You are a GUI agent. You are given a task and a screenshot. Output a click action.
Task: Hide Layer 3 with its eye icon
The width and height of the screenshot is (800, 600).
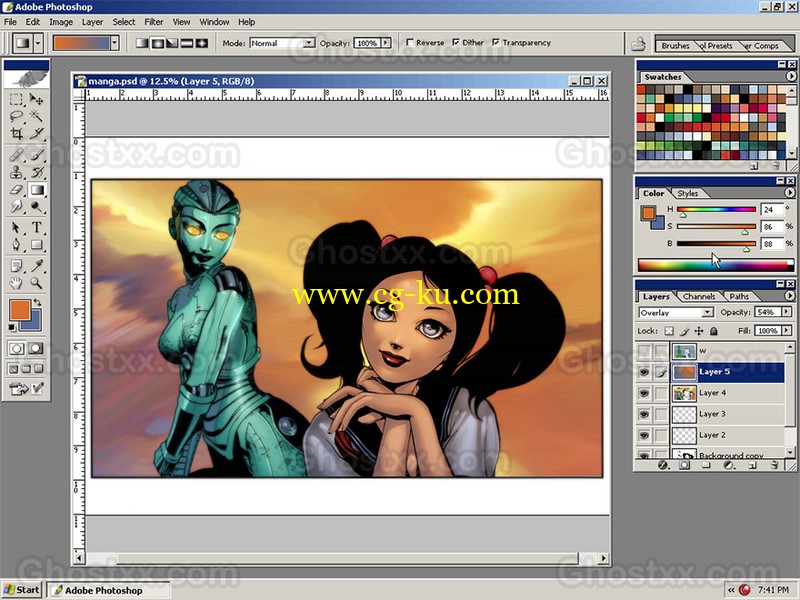coord(644,414)
